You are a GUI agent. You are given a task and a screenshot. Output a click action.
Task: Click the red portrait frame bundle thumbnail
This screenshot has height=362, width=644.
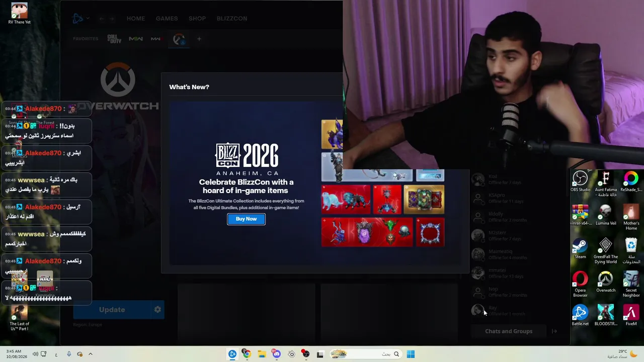tap(430, 232)
